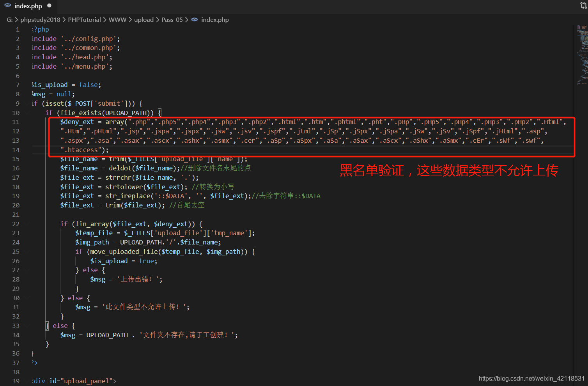Click the ".htaccess" string on line 14
Viewport: 588px width, 386px height.
(81, 150)
